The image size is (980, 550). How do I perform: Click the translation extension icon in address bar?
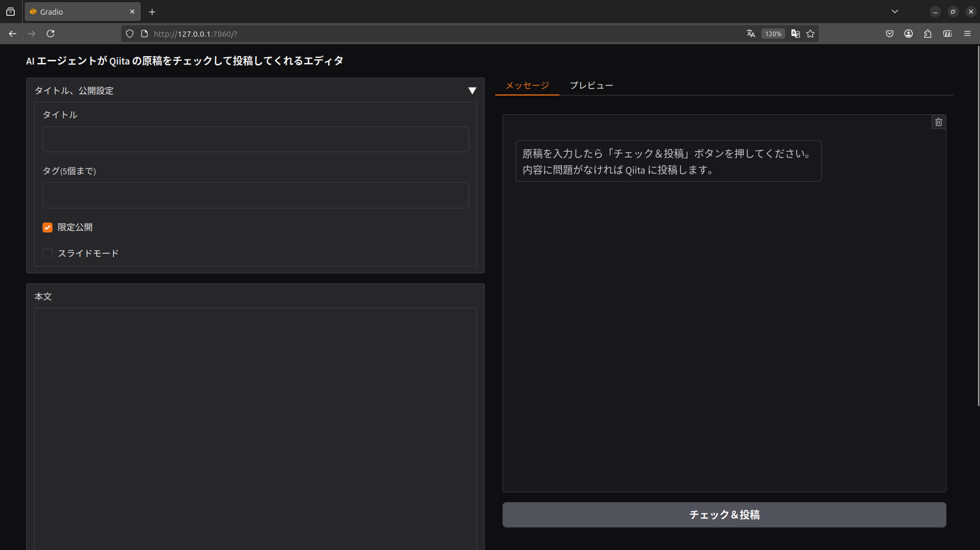point(796,34)
